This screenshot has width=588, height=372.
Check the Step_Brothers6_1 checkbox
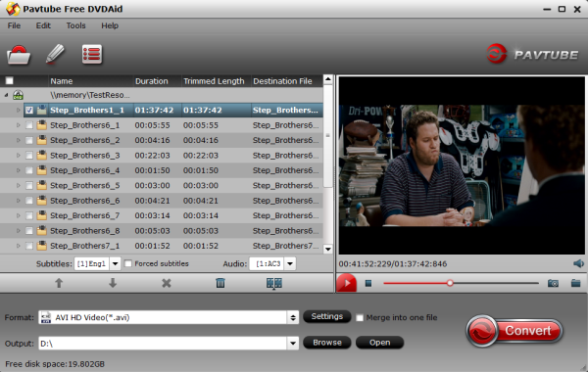(28, 125)
